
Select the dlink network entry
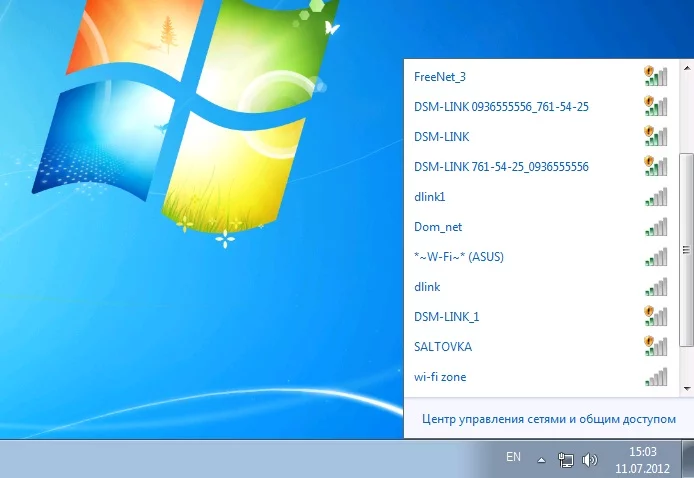[427, 287]
